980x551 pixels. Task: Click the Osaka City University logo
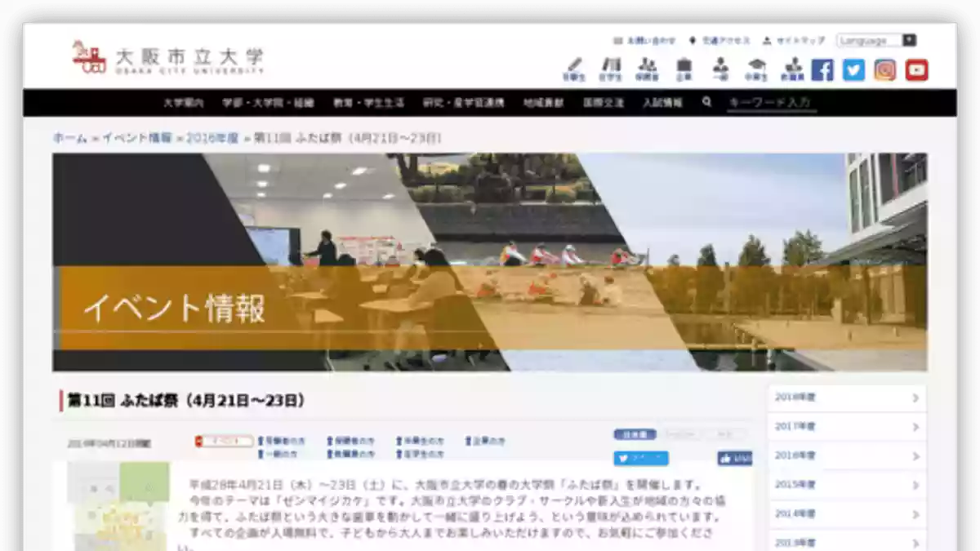click(x=168, y=58)
